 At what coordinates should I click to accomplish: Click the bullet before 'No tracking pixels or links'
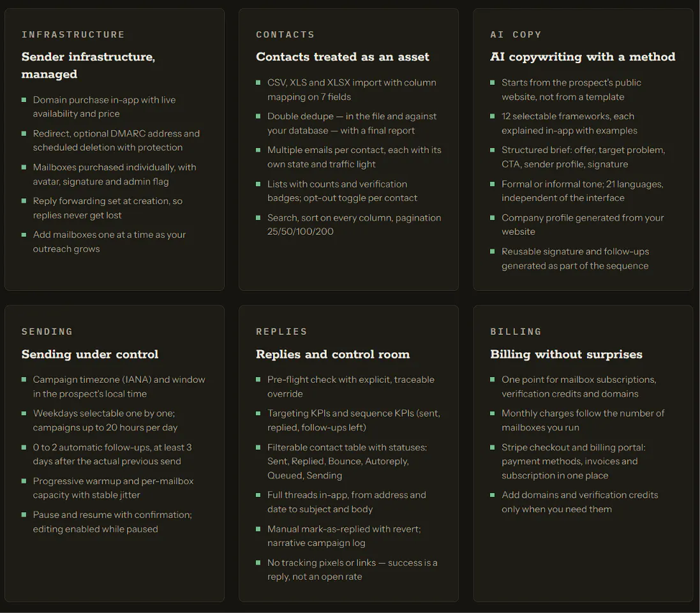tap(258, 563)
